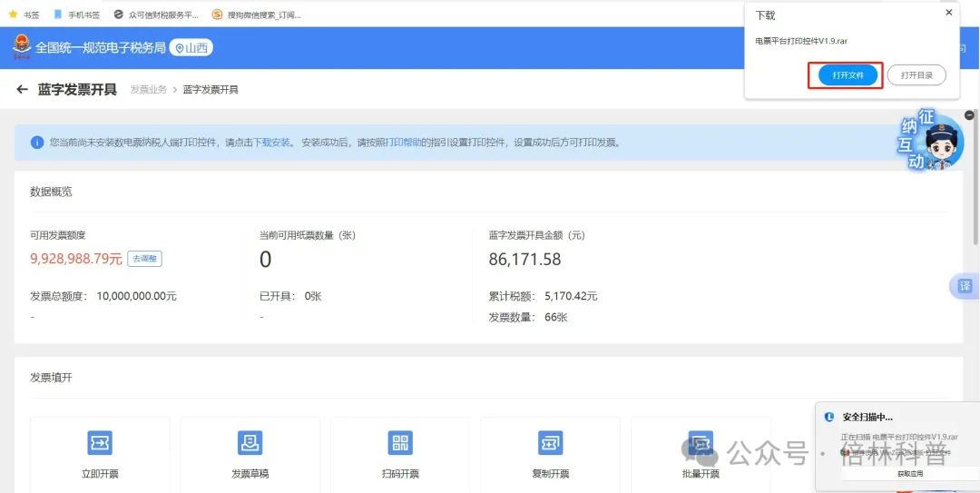The image size is (980, 493).
Task: Open the 搜狗微信搜索 bookmark
Action: click(x=256, y=15)
